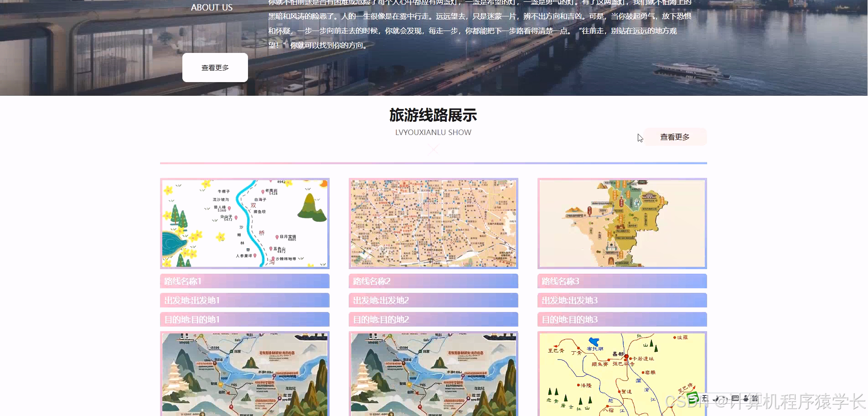Click the 目的地:目的地3 bar

[622, 319]
